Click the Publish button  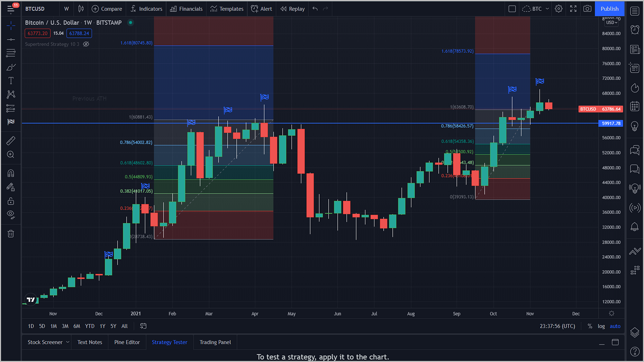(x=609, y=9)
